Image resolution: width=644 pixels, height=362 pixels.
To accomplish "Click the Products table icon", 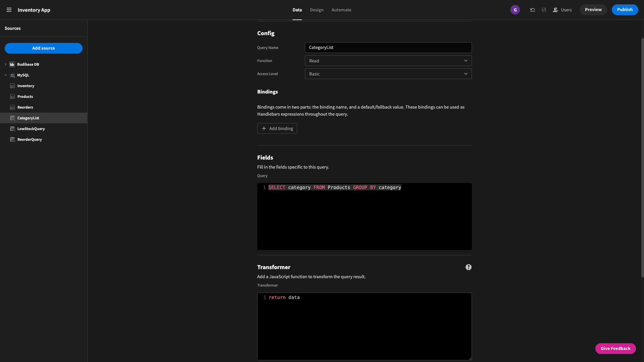I will pos(12,97).
